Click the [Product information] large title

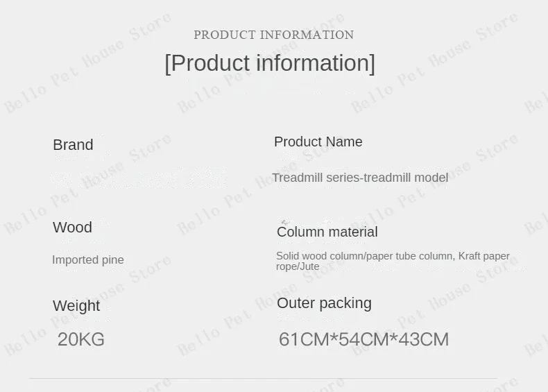[x=270, y=63]
